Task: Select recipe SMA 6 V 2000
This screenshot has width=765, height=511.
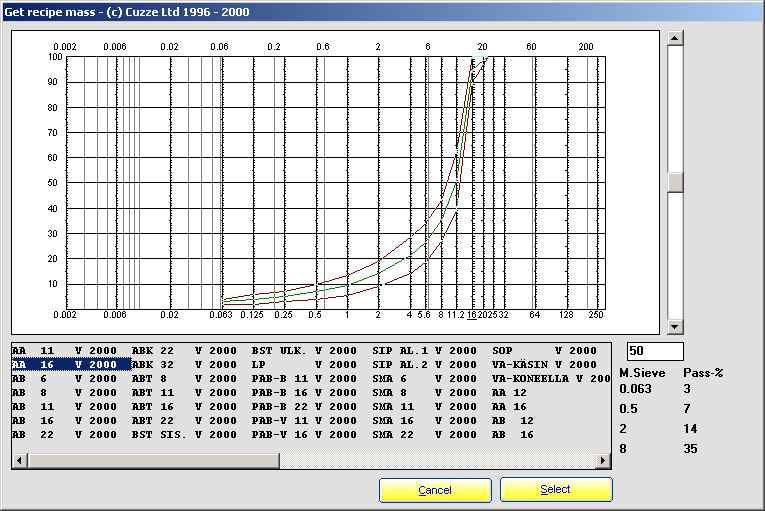Action: click(x=424, y=379)
